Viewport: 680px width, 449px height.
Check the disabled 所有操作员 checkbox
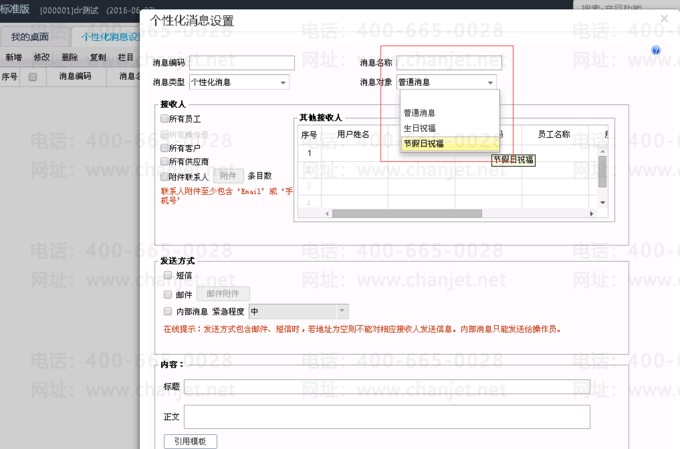coord(164,134)
